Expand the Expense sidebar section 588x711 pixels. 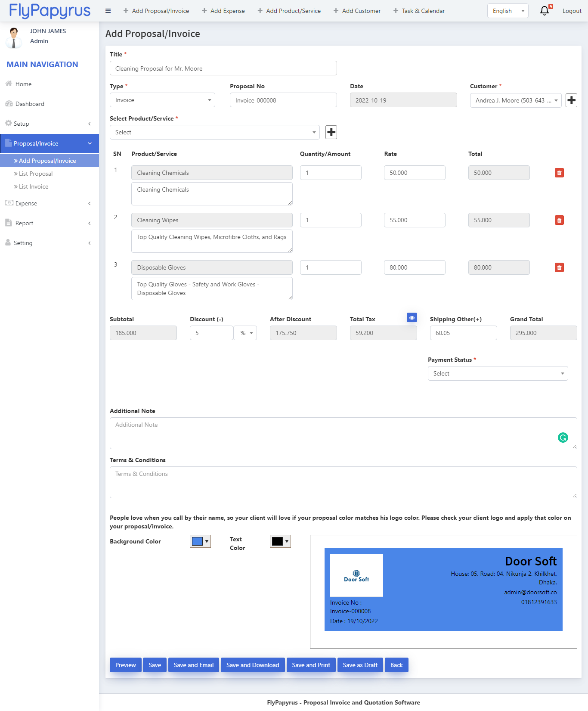tap(50, 203)
